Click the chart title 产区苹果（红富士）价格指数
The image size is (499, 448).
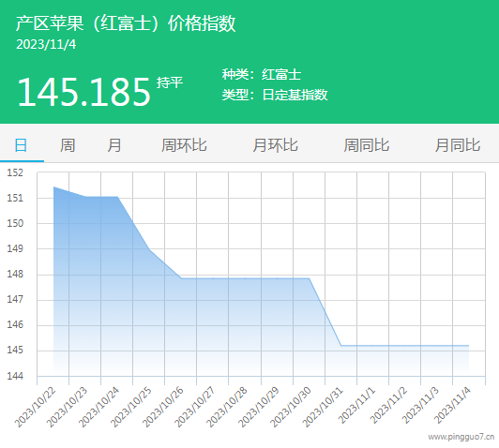point(126,23)
